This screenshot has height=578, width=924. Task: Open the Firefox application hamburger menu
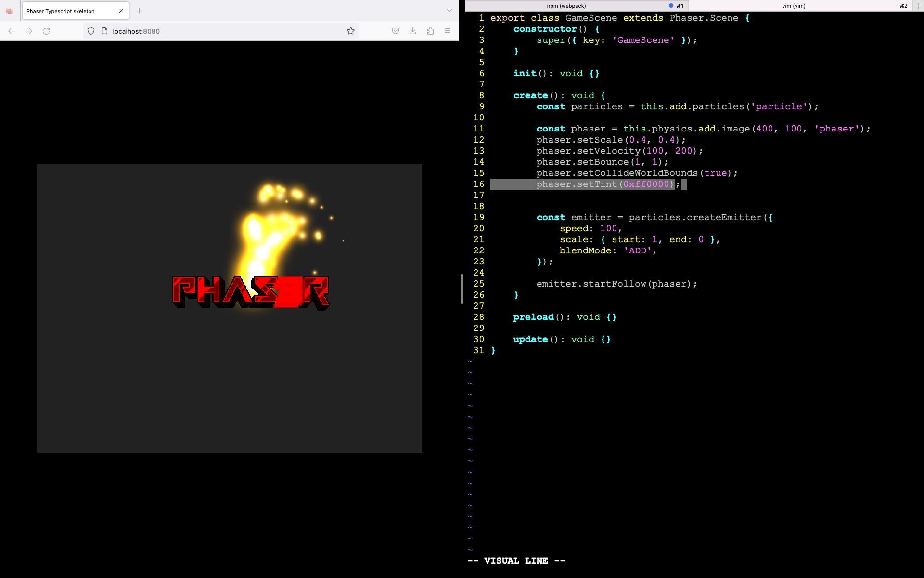[x=448, y=31]
